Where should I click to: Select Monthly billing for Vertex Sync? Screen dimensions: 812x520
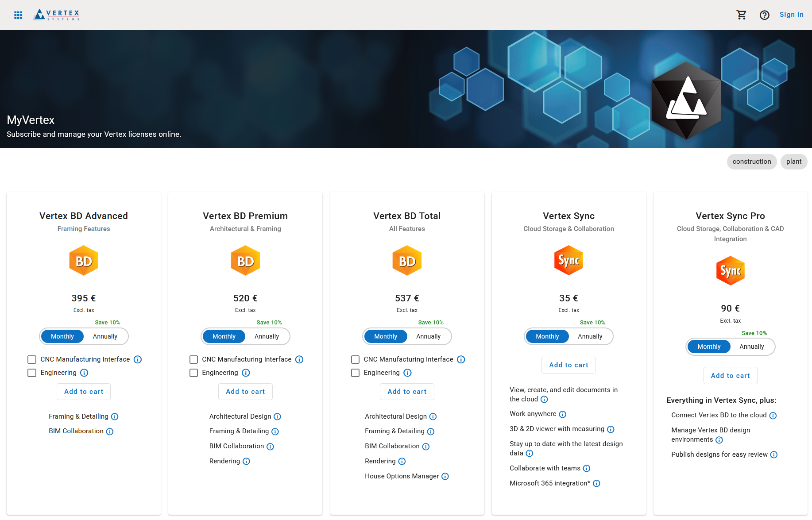click(547, 336)
